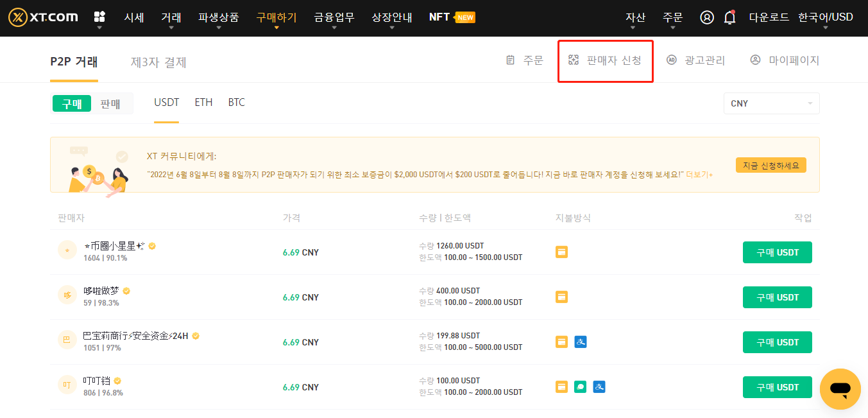
Task: Expand the 시세 menu in top navigation
Action: [133, 17]
